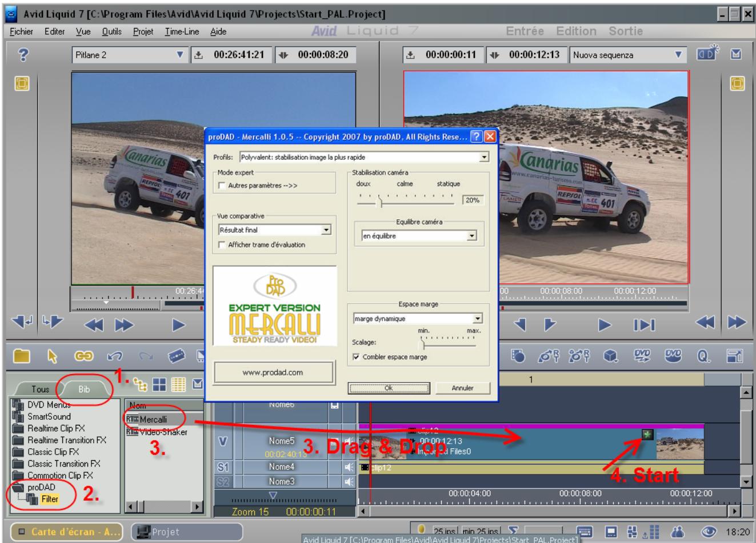Click the envelope icon at top right of master viewer
Image resolution: width=756 pixels, height=543 pixels.
(x=737, y=55)
